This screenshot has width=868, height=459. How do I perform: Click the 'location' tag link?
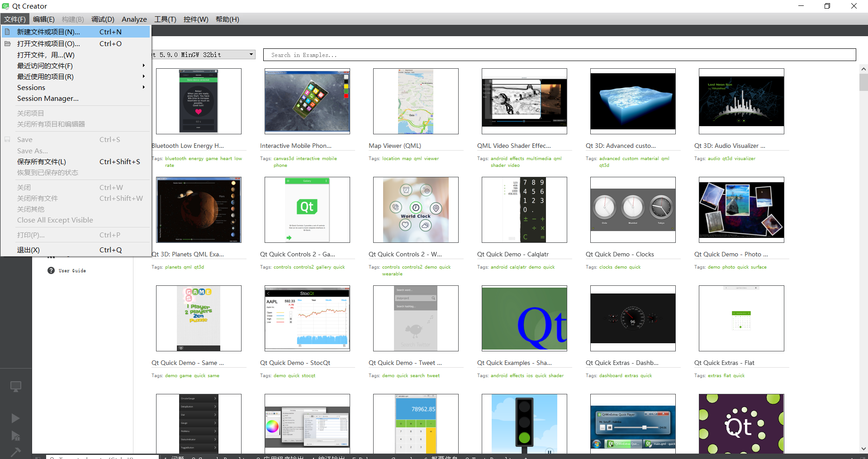[x=391, y=158]
